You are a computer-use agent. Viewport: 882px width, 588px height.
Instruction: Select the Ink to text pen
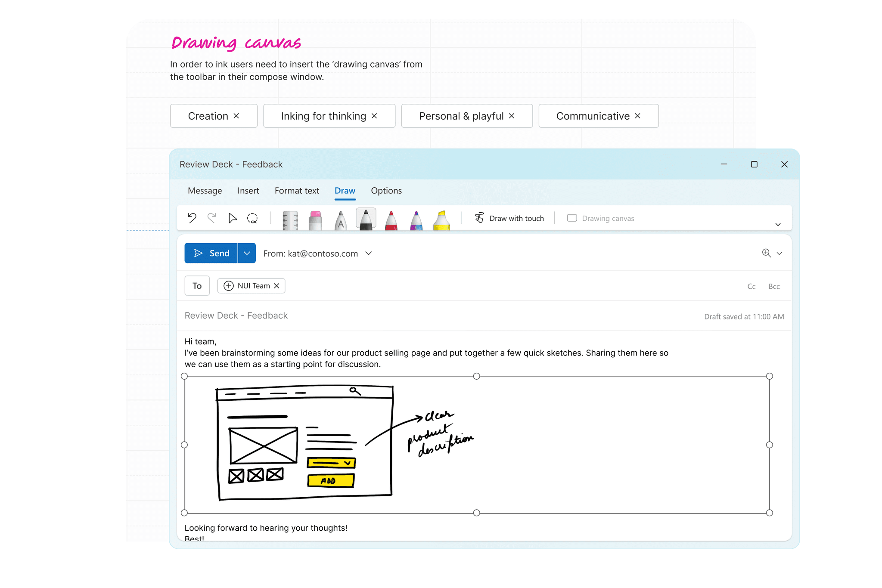pyautogui.click(x=341, y=220)
